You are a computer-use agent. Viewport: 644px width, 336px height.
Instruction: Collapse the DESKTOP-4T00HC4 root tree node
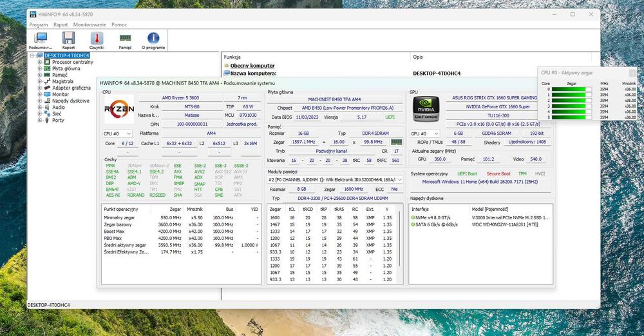click(x=32, y=55)
